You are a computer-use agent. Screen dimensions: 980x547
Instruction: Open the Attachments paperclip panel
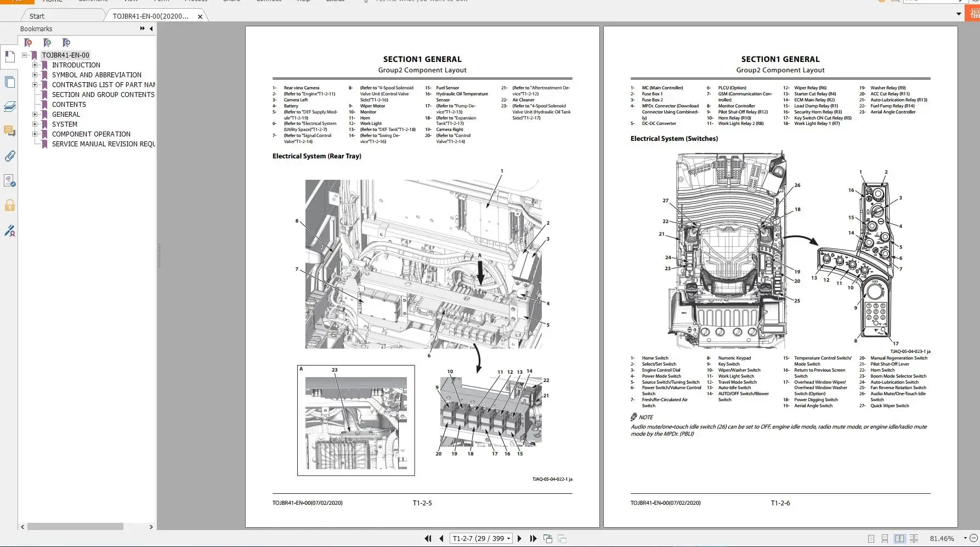click(x=9, y=156)
